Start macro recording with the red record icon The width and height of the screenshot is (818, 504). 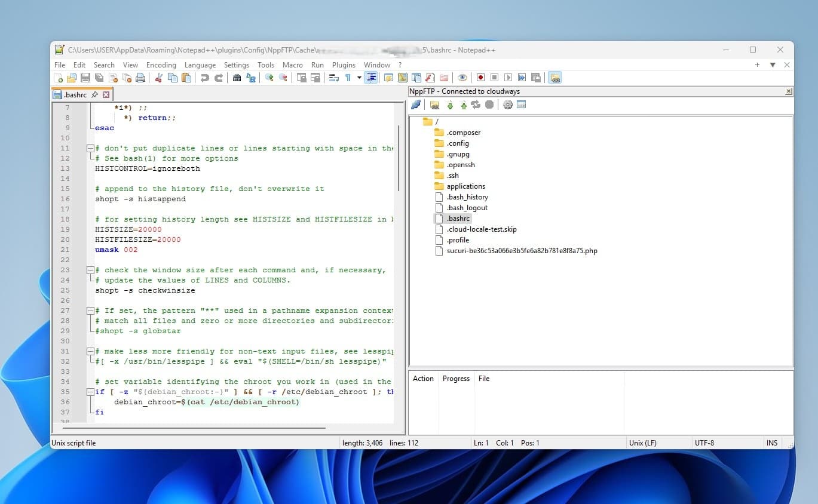click(480, 78)
